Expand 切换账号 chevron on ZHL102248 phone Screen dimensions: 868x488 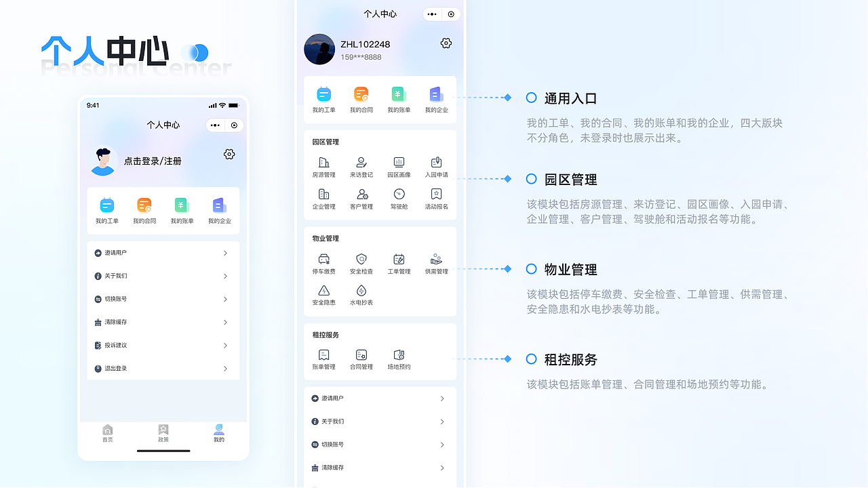click(442, 445)
